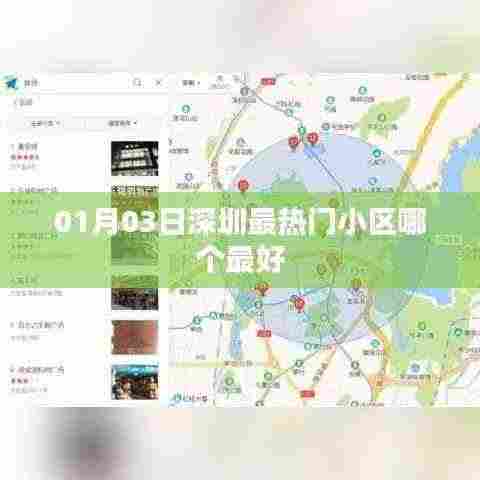Open the fifth result's red thumbnail photo
This screenshot has height=480, width=480.
coord(135,337)
